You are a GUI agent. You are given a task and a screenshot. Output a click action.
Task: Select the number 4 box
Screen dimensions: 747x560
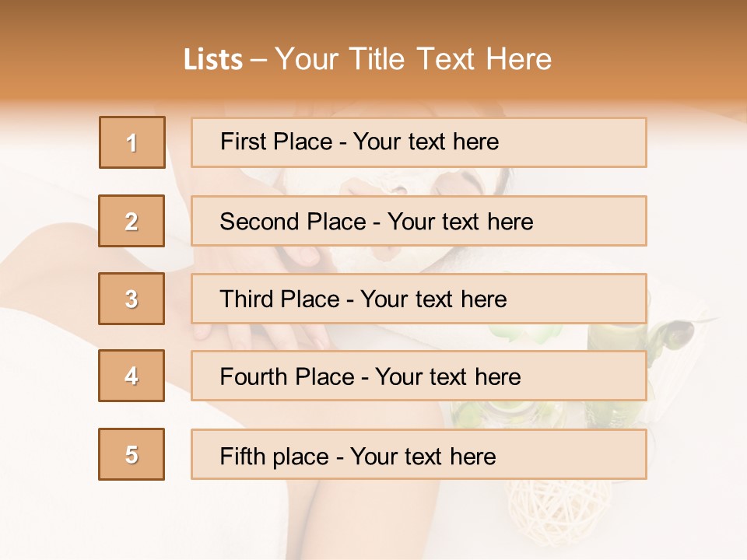click(x=132, y=376)
